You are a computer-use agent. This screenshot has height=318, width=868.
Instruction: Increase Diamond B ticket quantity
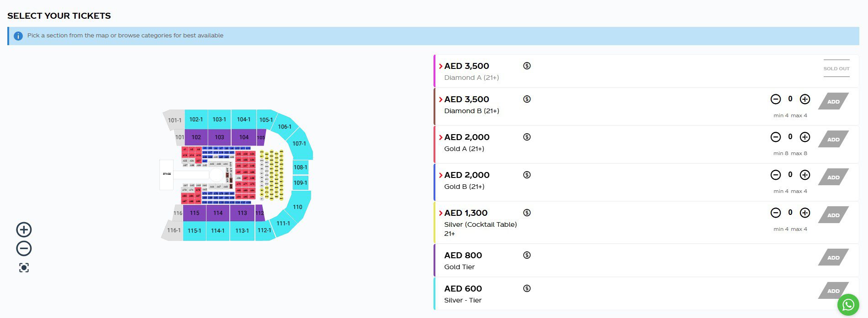tap(805, 99)
